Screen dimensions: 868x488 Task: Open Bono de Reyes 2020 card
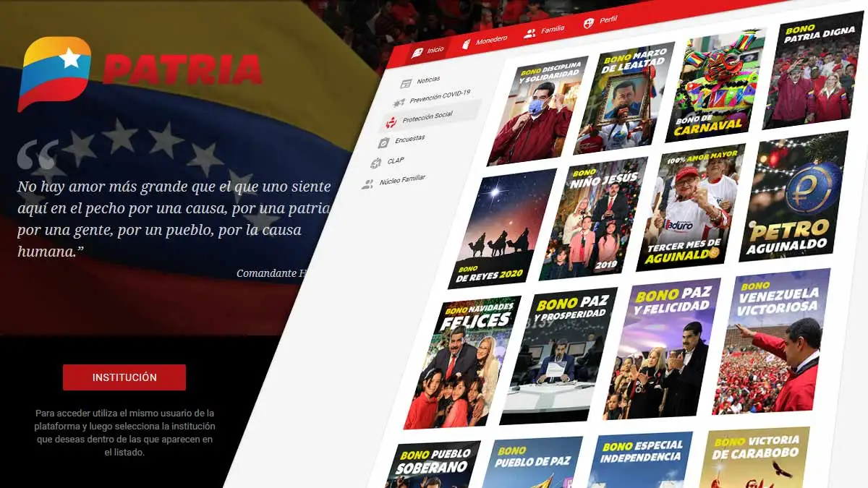[x=503, y=228]
